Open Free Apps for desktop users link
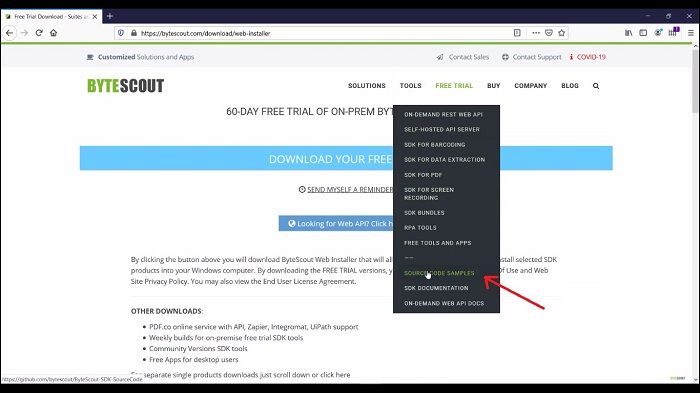The height and width of the screenshot is (393, 700). 194,360
